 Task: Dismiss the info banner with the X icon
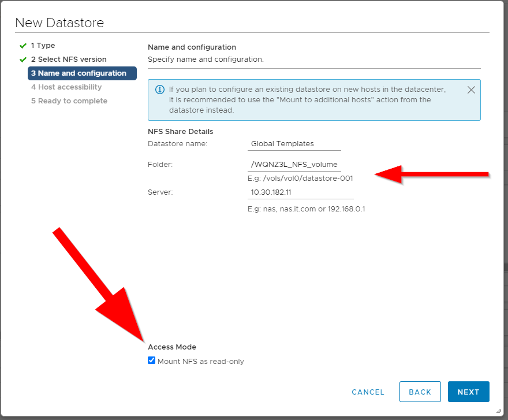pyautogui.click(x=471, y=90)
